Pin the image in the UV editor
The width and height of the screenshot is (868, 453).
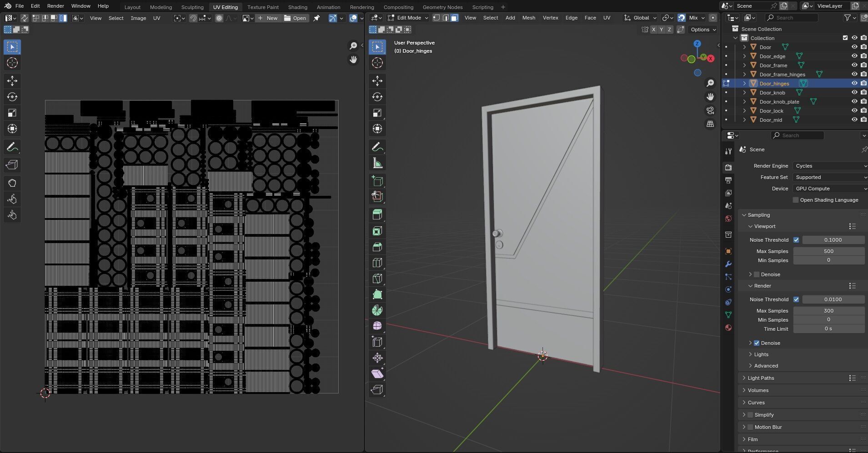[316, 18]
